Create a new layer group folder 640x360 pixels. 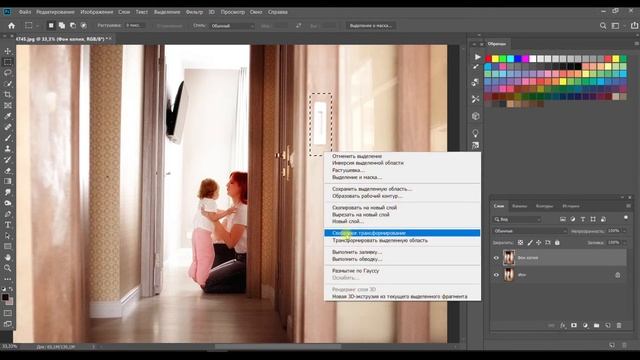pos(597,325)
